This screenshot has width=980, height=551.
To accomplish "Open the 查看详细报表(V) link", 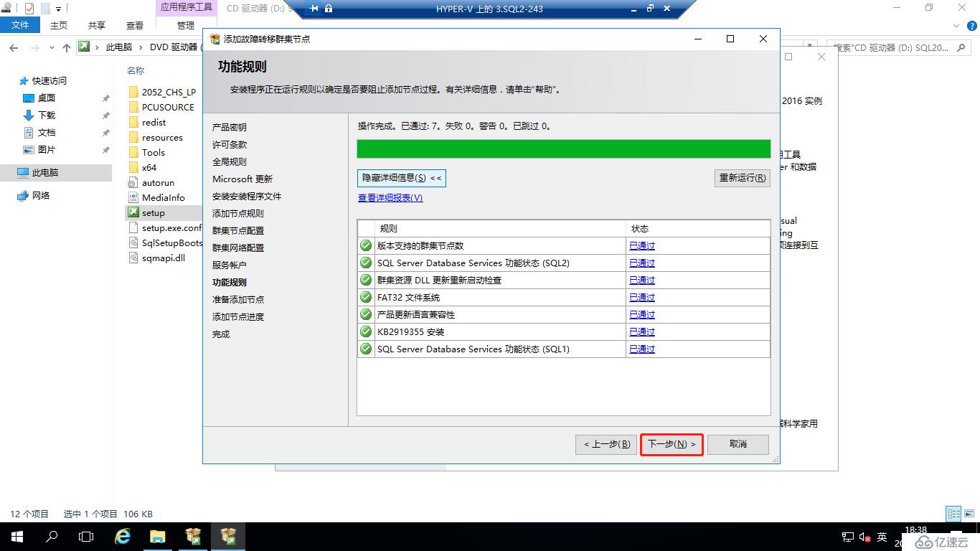I will 390,198.
